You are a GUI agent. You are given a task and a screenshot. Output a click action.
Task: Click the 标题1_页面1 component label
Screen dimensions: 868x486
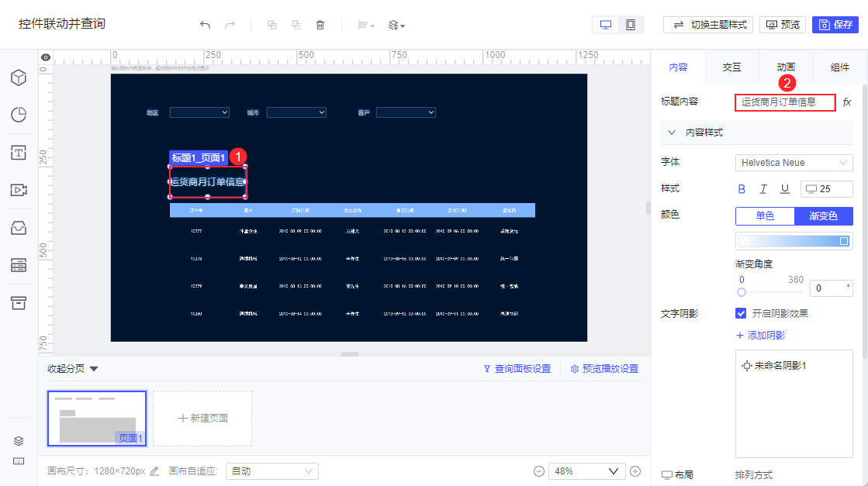[198, 157]
